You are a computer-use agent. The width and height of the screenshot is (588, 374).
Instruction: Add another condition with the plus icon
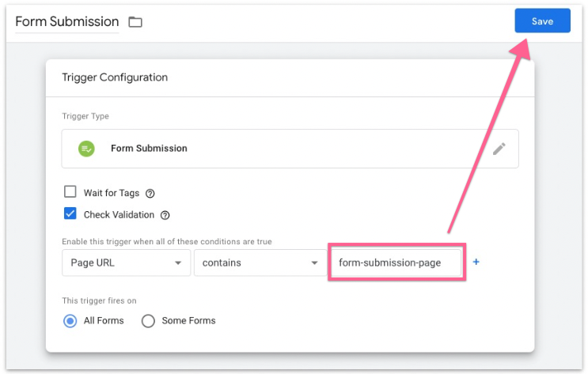coord(476,262)
